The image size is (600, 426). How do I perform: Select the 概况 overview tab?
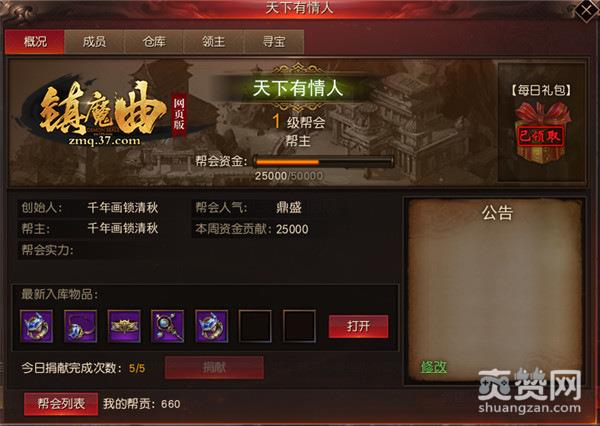(34, 42)
